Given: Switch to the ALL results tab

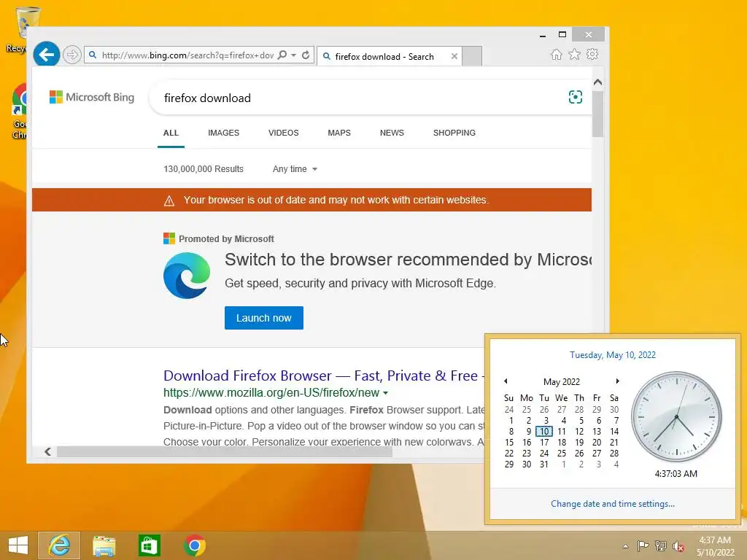Looking at the screenshot, I should tap(171, 133).
